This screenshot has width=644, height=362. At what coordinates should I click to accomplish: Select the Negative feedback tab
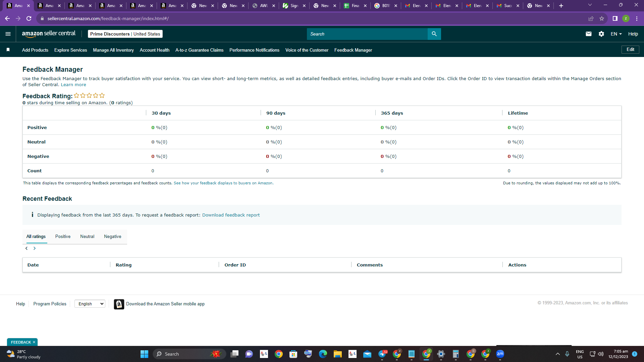(113, 236)
